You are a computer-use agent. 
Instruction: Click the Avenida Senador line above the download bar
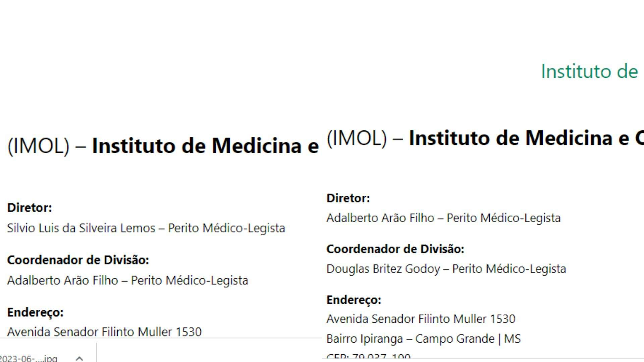(104, 332)
